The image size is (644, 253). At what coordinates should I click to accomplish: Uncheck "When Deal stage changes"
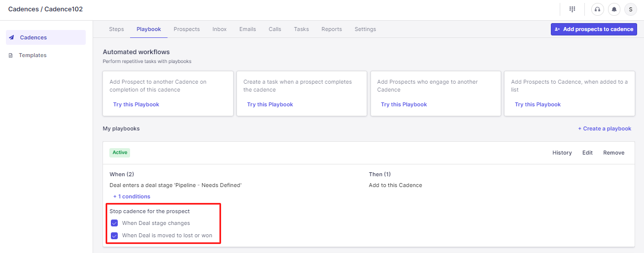coord(114,223)
